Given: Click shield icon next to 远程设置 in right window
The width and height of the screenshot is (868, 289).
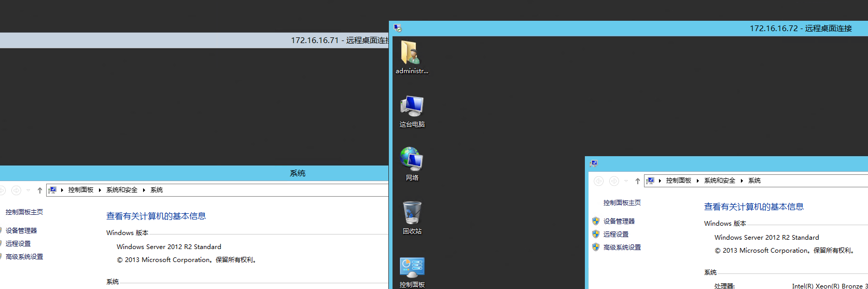Looking at the screenshot, I should point(596,234).
